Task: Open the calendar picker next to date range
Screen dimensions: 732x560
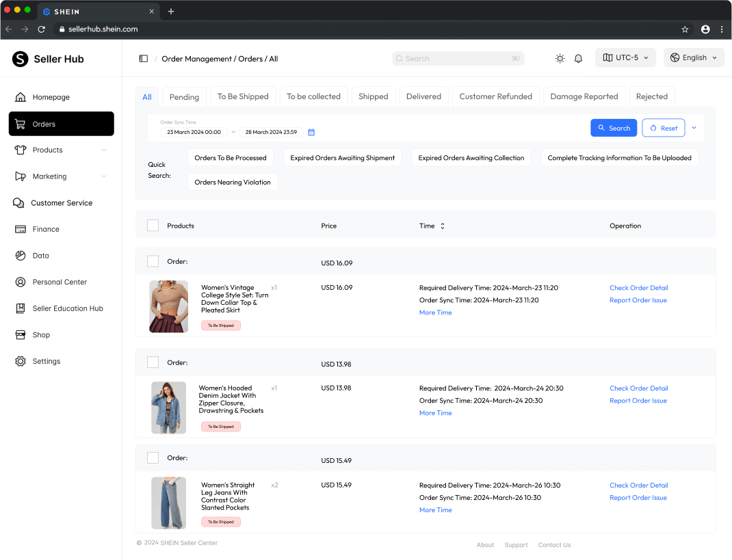Action: click(x=311, y=132)
